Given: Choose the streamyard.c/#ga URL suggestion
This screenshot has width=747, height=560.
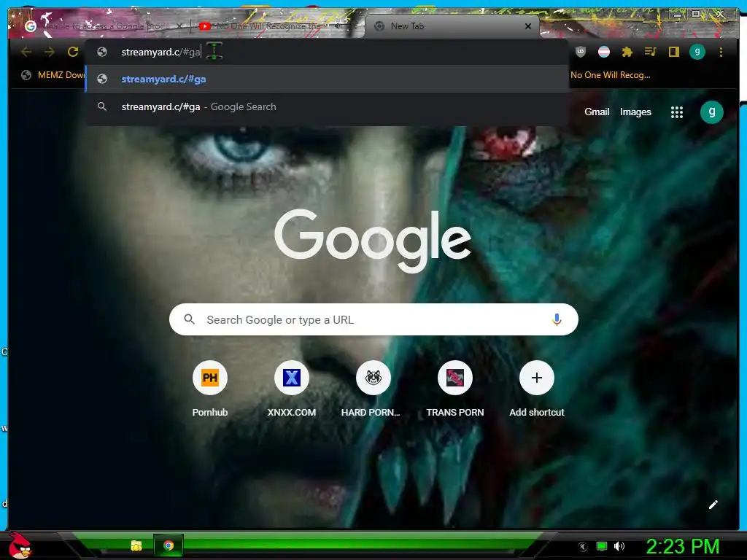Looking at the screenshot, I should [x=327, y=79].
